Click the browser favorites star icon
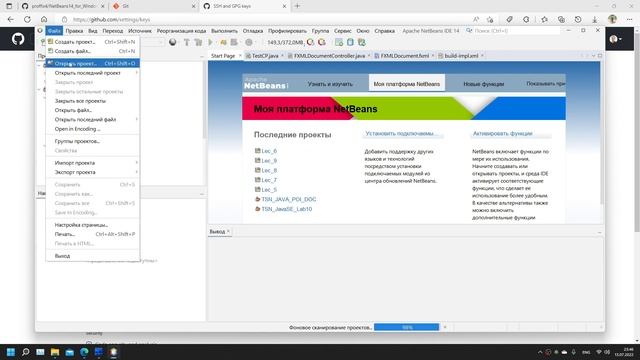Viewport: 640px width, 360px height. pyautogui.click(x=544, y=19)
